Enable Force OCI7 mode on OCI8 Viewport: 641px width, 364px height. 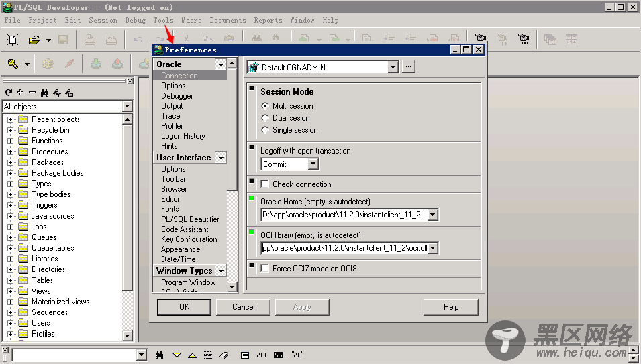[265, 269]
